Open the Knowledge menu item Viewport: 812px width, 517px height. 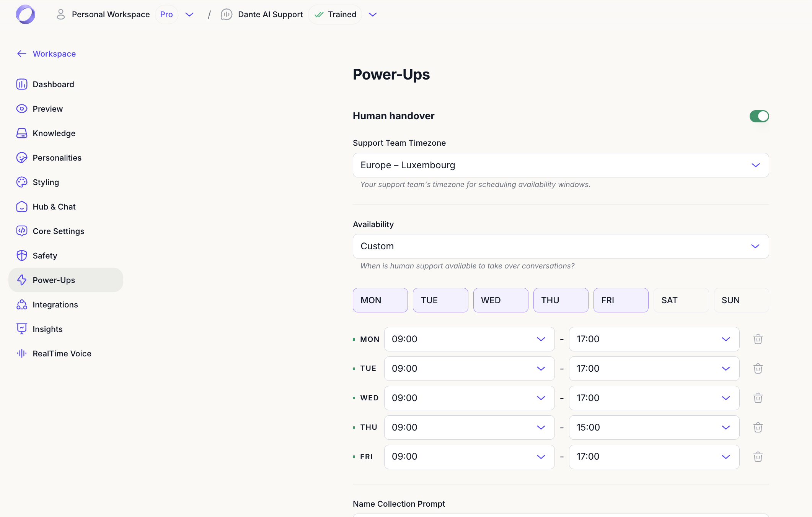coord(66,133)
